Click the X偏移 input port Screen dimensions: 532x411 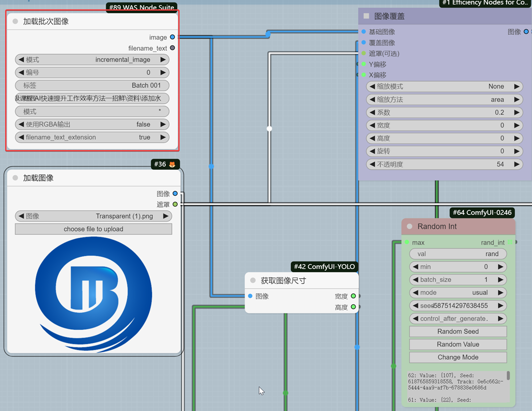(x=363, y=75)
